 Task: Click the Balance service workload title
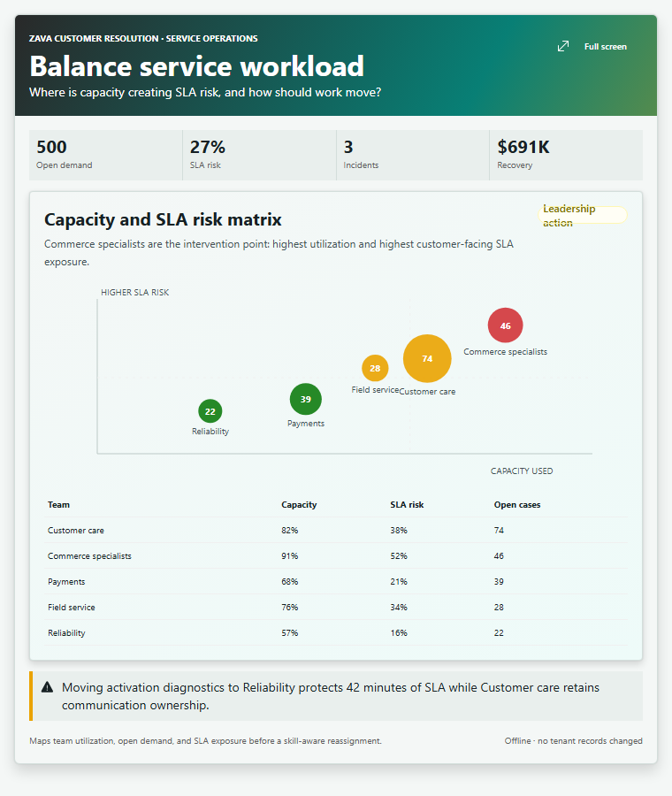pos(197,66)
